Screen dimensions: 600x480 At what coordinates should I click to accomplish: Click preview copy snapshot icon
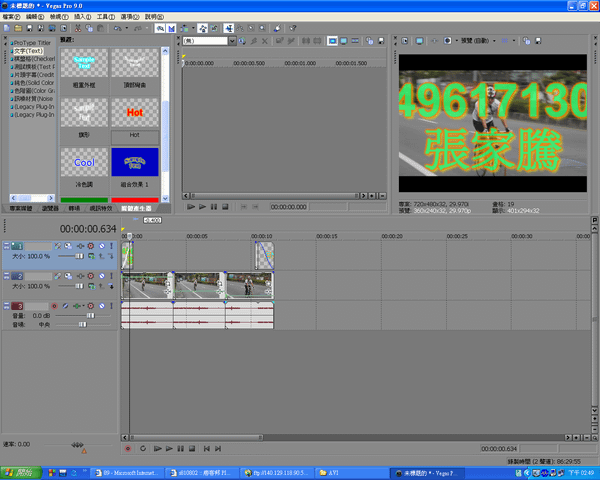tap(527, 41)
